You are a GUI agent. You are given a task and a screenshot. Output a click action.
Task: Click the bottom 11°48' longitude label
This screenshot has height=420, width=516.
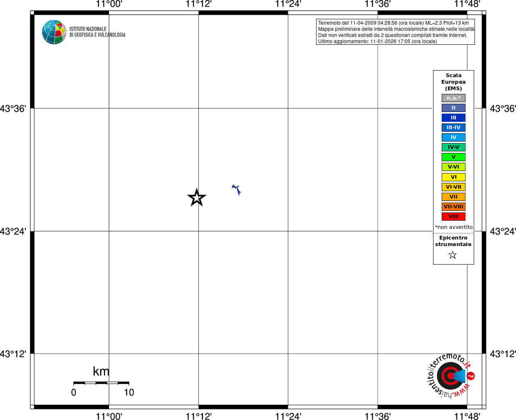pyautogui.click(x=467, y=416)
